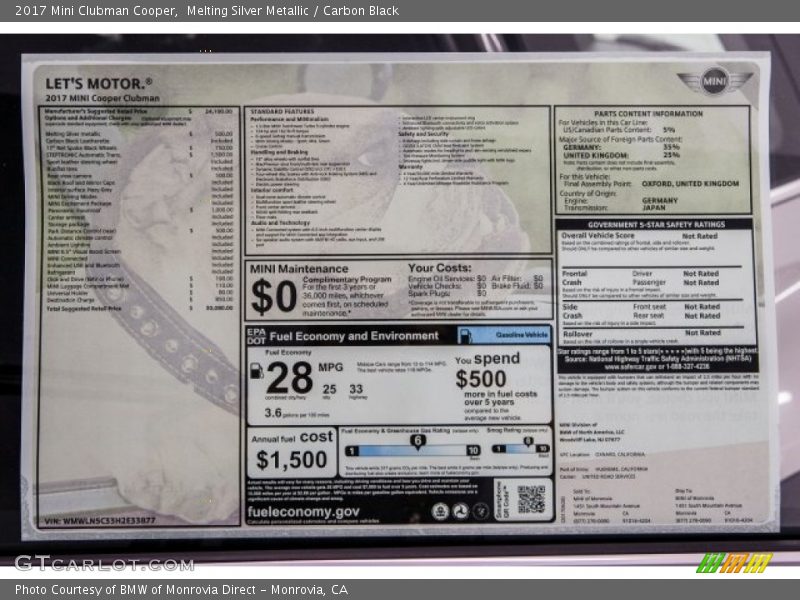Click the MINI winged logo

(714, 81)
